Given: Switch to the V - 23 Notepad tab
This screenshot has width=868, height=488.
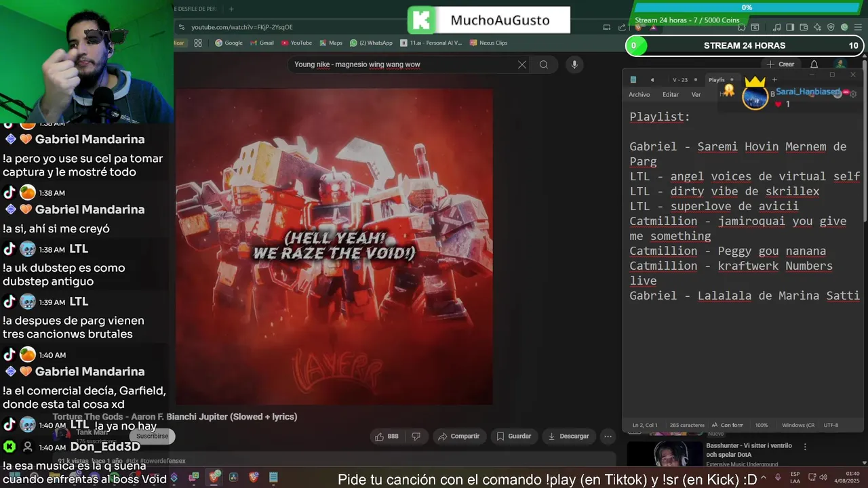Looking at the screenshot, I should [x=680, y=80].
